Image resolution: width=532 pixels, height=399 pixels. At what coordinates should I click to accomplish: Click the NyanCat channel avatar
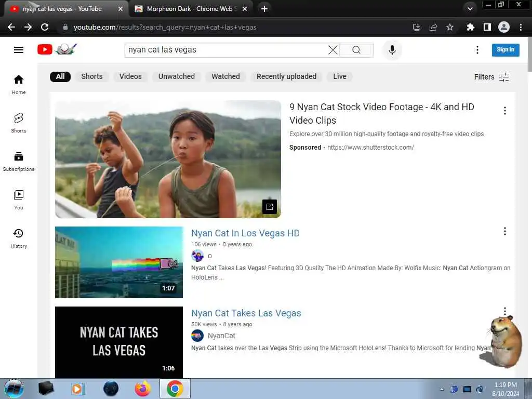197,336
